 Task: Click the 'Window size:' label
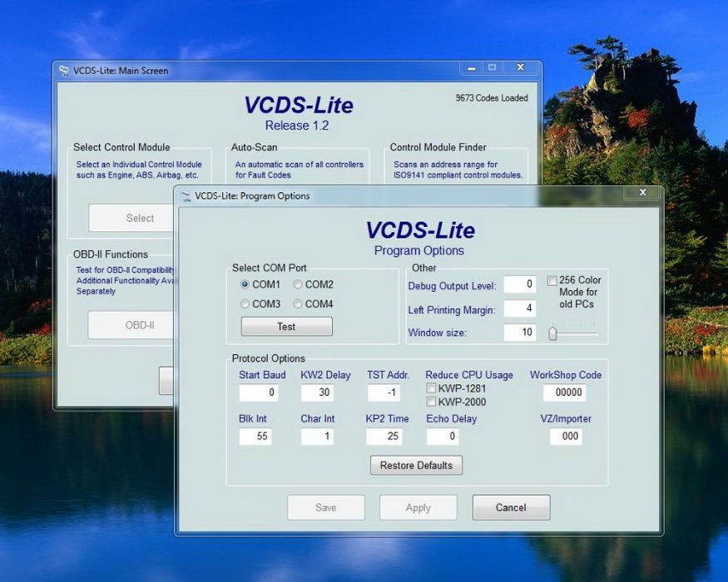point(438,333)
